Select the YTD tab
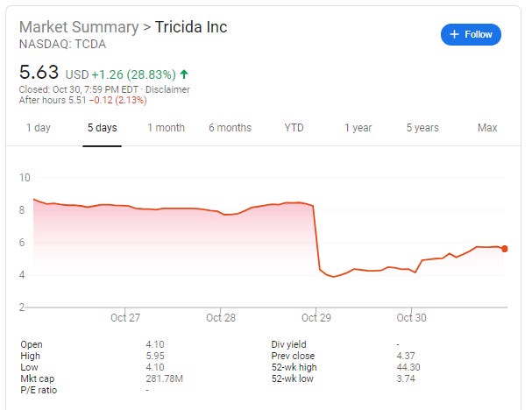 [294, 128]
